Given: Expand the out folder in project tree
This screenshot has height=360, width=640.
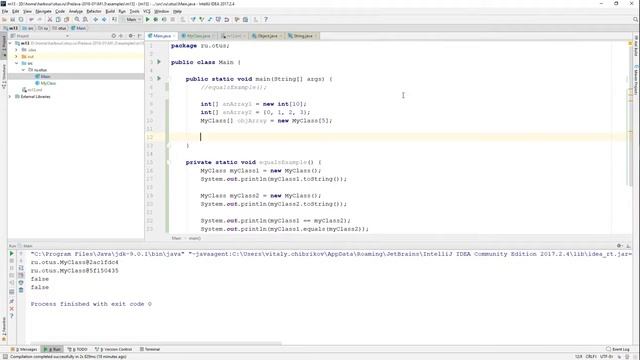Looking at the screenshot, I should point(17,56).
